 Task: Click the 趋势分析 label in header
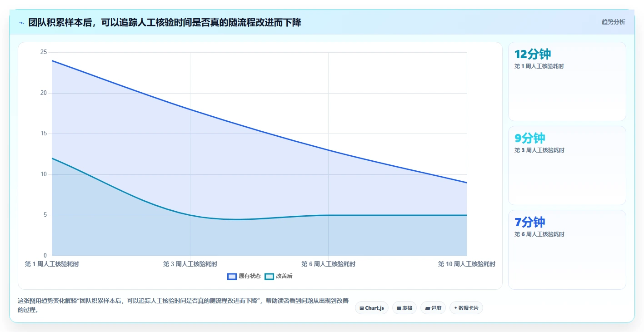pos(613,22)
